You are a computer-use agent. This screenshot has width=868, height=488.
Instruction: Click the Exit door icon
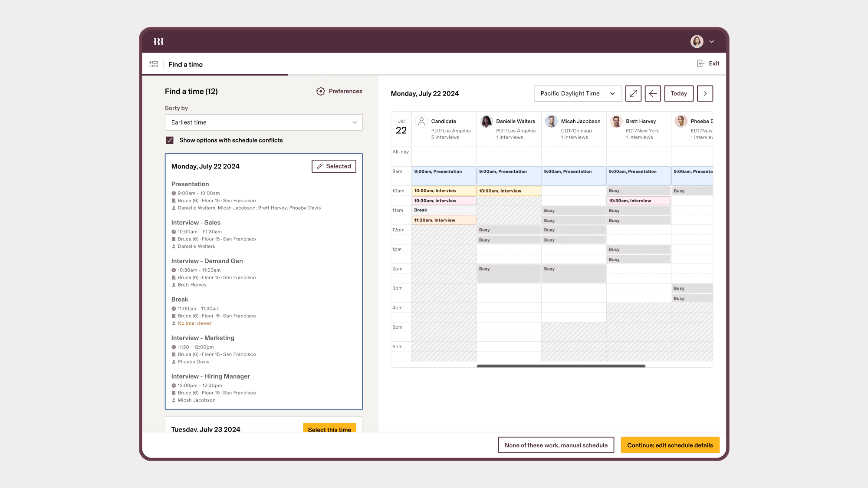tap(700, 63)
